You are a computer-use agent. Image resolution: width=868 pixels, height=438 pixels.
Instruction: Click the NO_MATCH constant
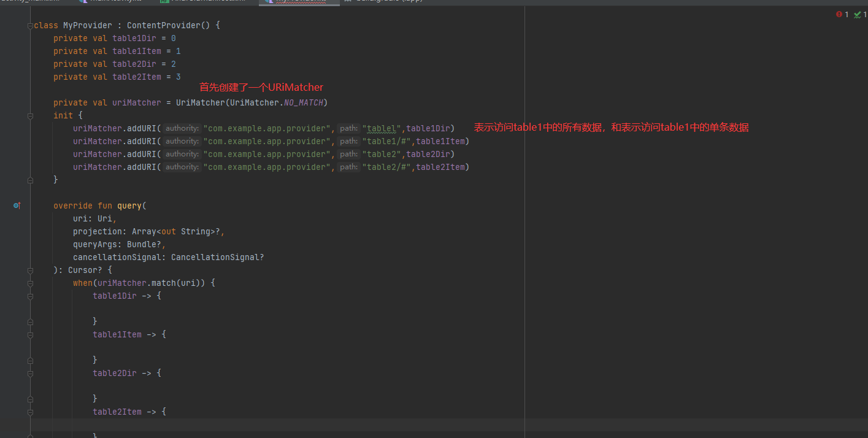click(x=304, y=102)
